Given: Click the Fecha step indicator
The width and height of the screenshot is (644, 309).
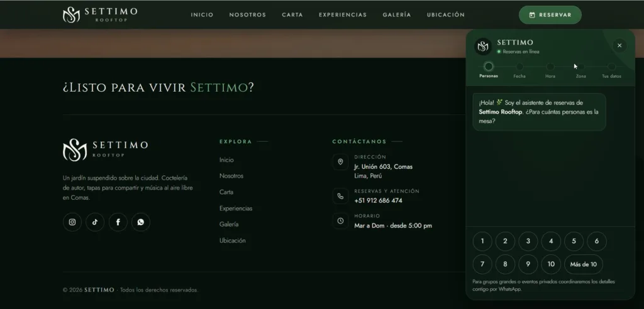Looking at the screenshot, I should pyautogui.click(x=519, y=70).
